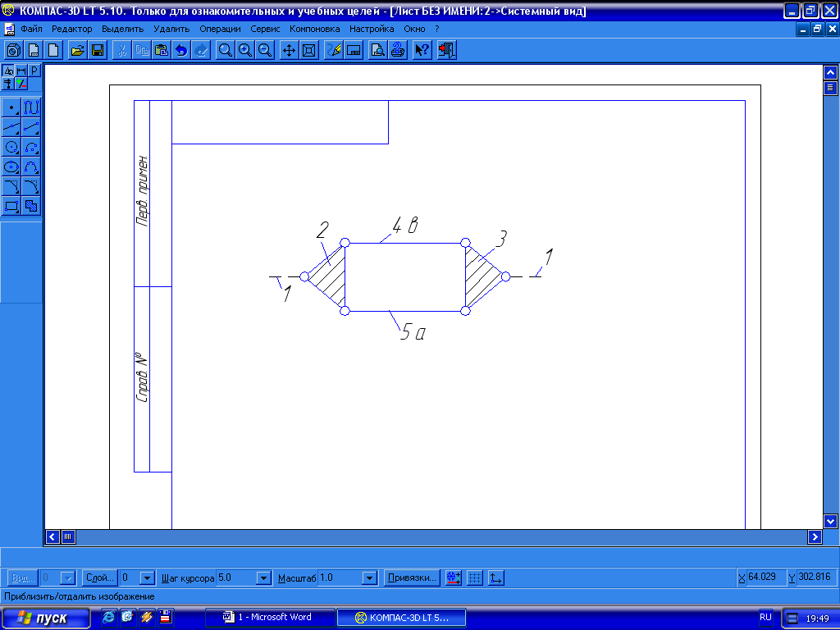Click the Copy icon
The width and height of the screenshot is (840, 630).
(142, 50)
